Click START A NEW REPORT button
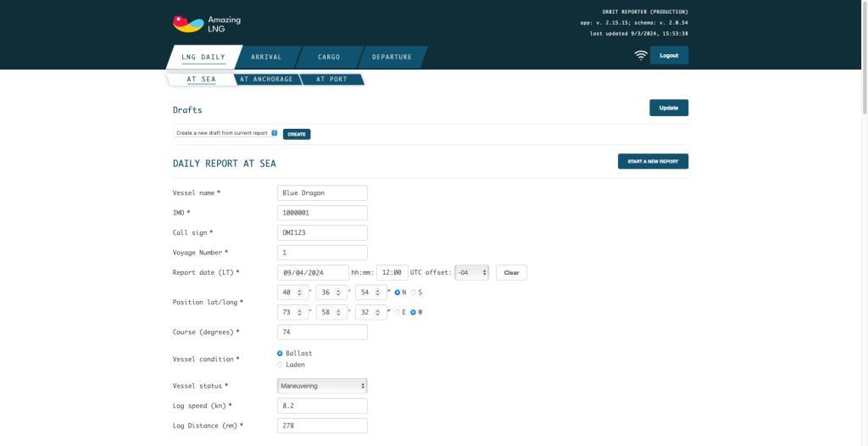 653,161
